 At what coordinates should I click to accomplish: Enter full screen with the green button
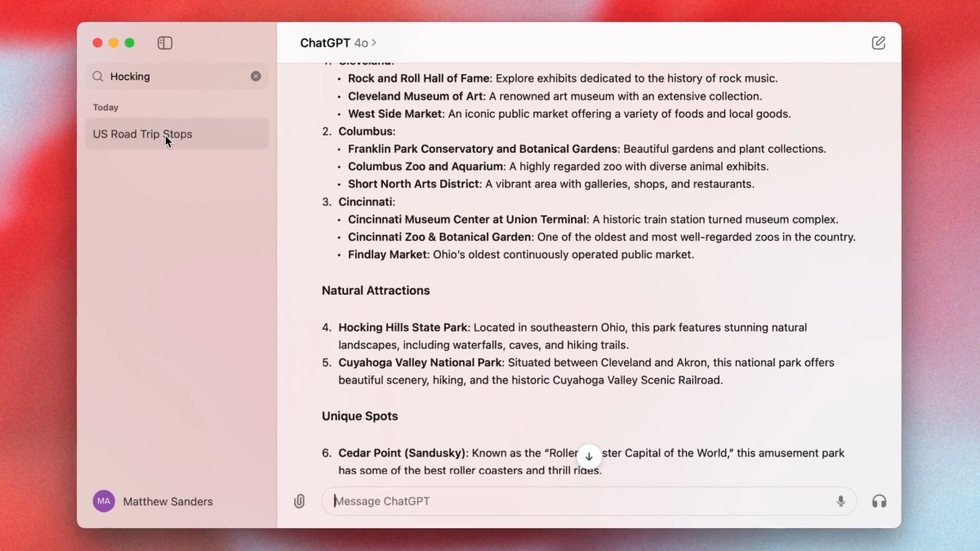pos(129,43)
